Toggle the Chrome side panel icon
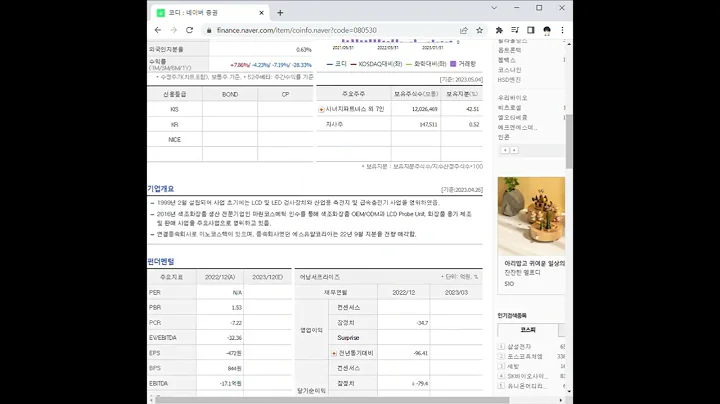720x404 pixels. 531,30
